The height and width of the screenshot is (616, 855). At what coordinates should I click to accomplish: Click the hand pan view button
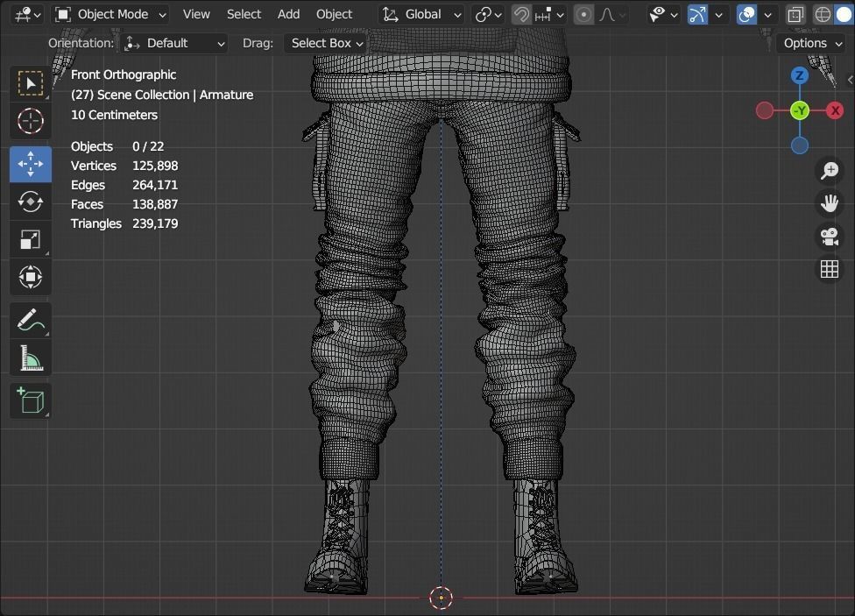830,203
